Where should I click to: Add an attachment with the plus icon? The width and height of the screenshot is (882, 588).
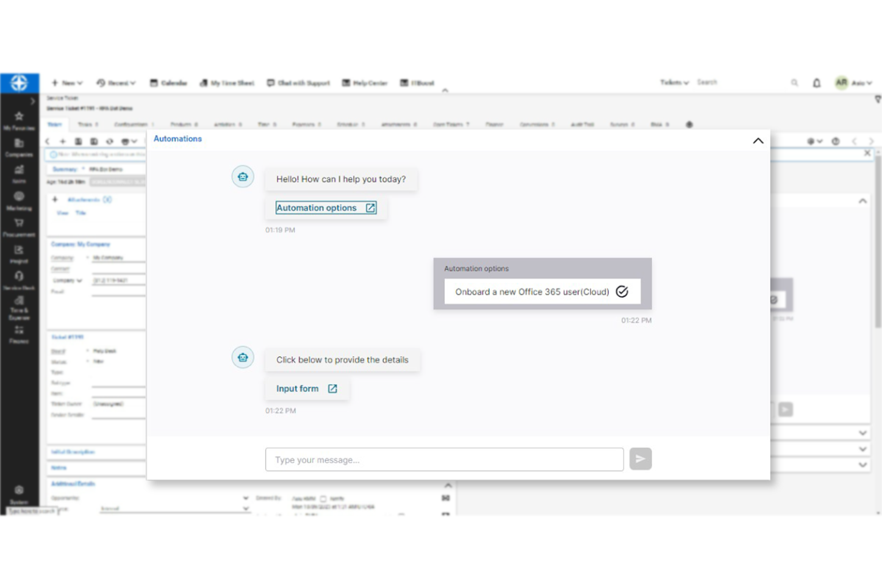tap(55, 199)
